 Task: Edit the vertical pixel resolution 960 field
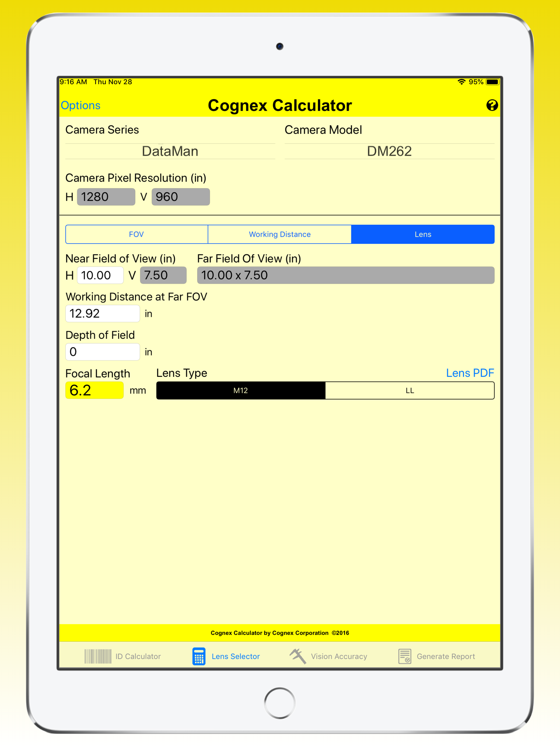(181, 197)
